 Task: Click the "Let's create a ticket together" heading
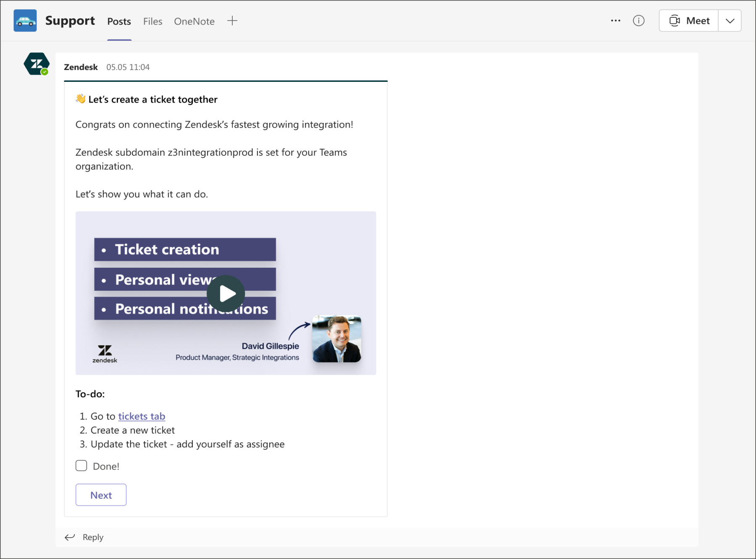click(153, 99)
